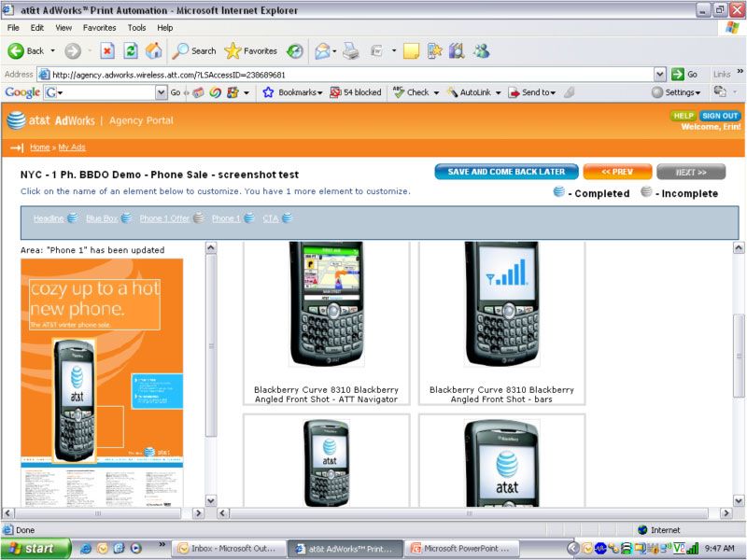Toggle the Check spelling feature
The width and height of the screenshot is (747, 560).
click(x=414, y=91)
